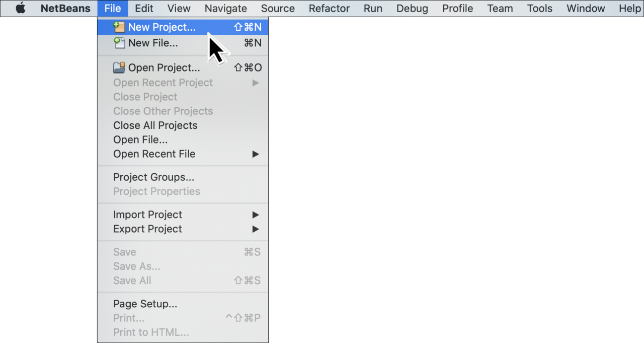Click the New Project icon in File menu

tap(119, 27)
